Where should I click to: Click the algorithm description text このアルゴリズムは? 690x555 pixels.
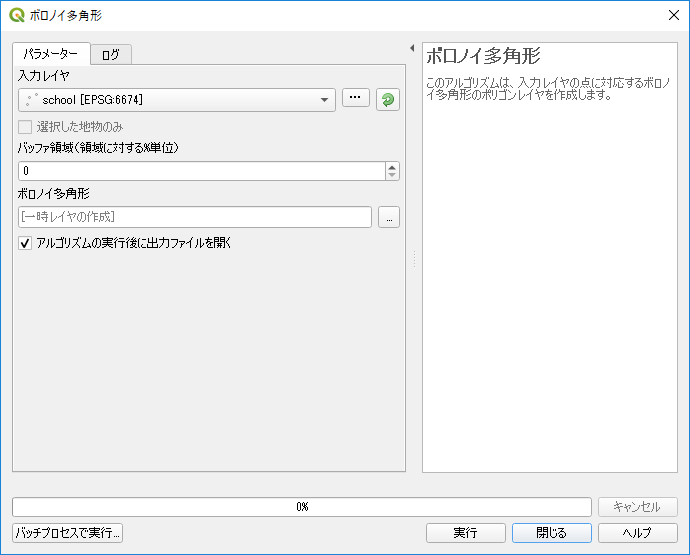[548, 88]
